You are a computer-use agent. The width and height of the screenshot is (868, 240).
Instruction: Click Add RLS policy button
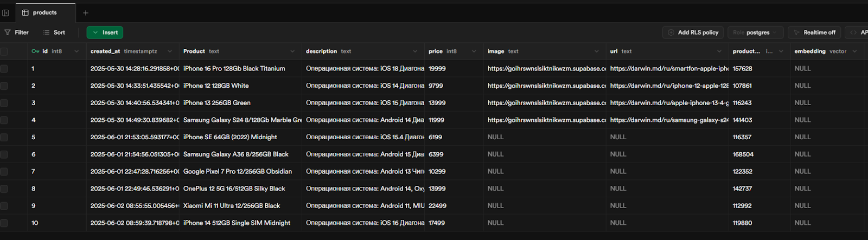pyautogui.click(x=693, y=33)
